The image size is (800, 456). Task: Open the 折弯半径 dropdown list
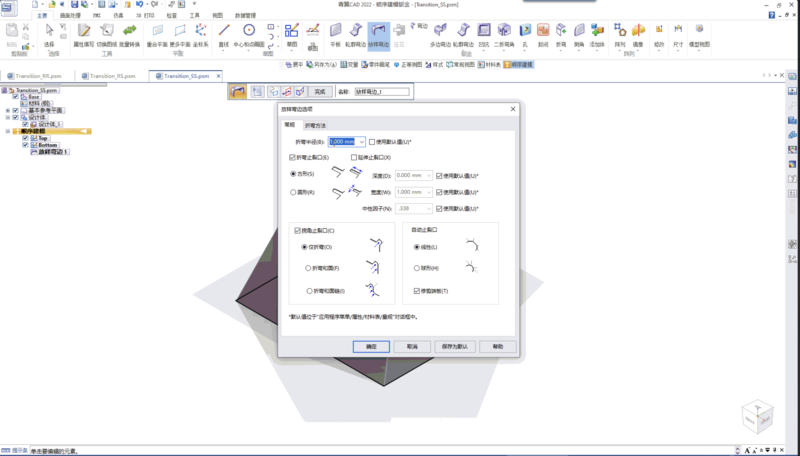coord(363,142)
